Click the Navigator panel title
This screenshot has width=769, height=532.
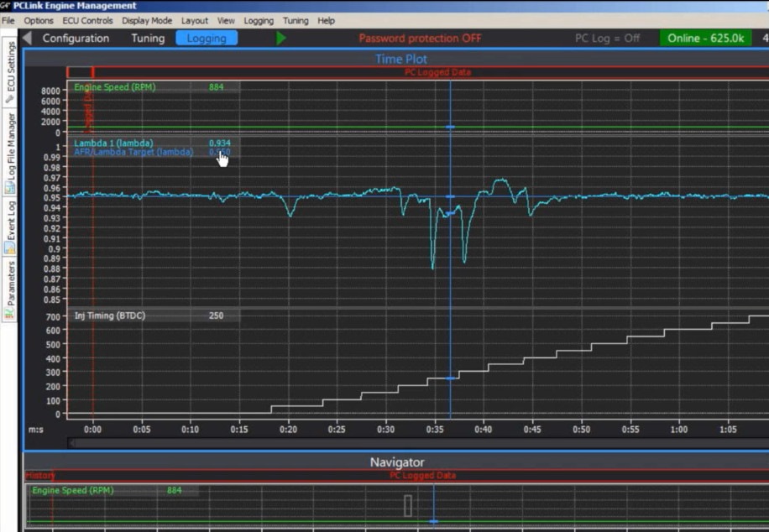click(397, 462)
